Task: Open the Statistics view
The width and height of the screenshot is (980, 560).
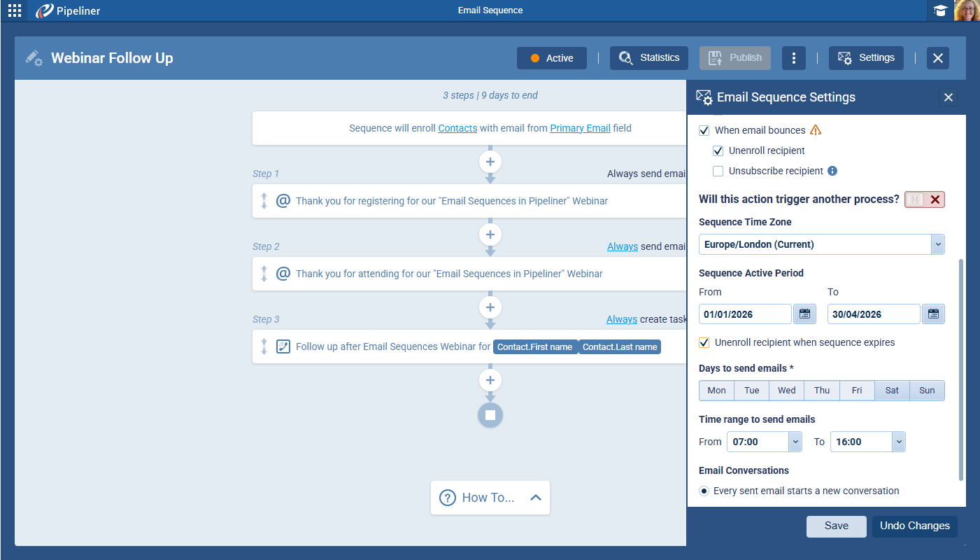Action: click(649, 58)
